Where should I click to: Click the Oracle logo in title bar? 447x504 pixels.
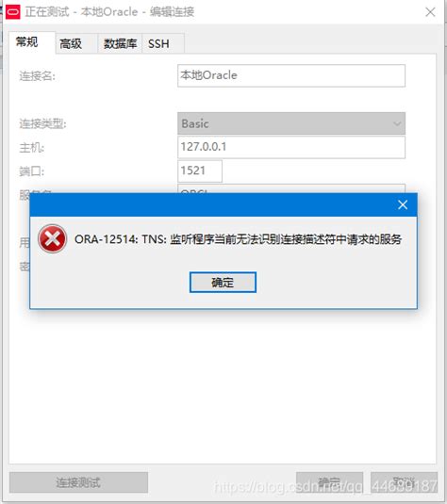pos(13,12)
